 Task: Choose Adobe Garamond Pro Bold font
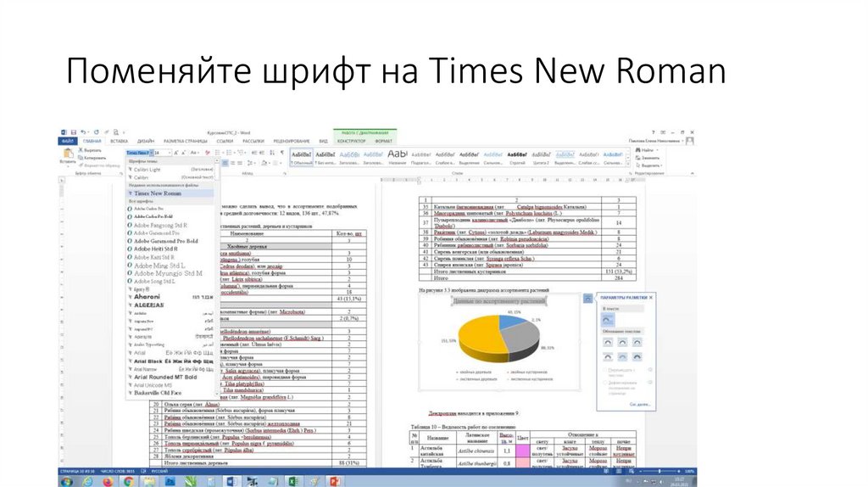tap(170, 241)
